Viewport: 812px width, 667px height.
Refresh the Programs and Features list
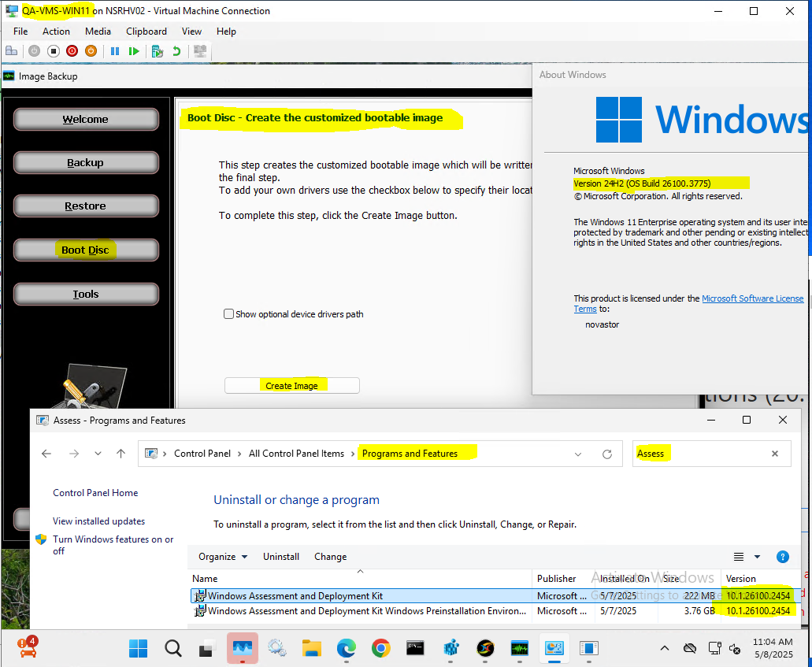607,454
